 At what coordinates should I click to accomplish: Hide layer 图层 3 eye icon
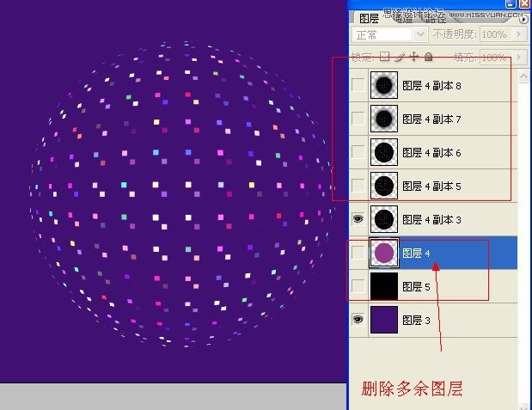coord(358,320)
